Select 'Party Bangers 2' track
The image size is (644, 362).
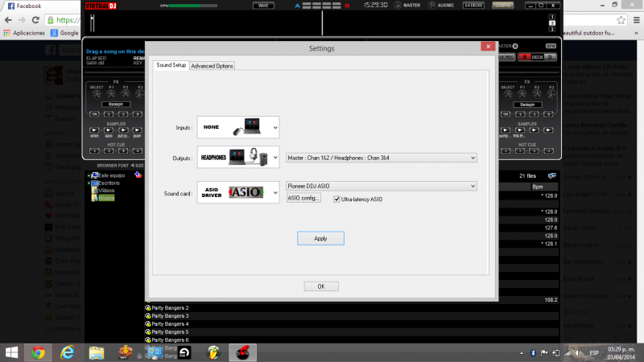point(170,308)
